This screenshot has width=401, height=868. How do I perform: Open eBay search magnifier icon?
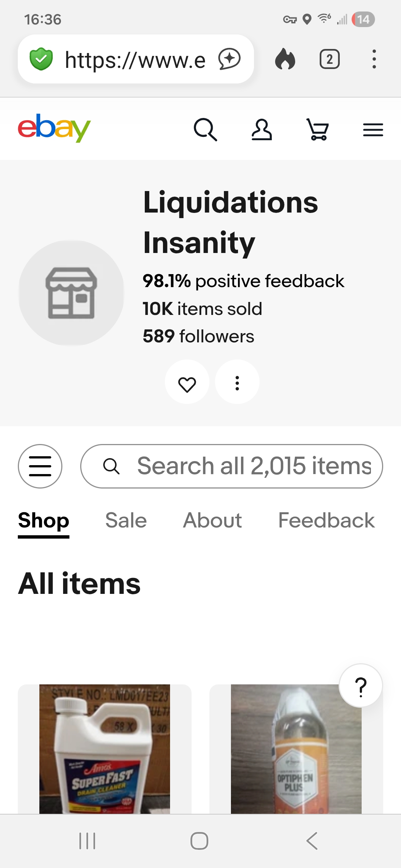click(205, 129)
